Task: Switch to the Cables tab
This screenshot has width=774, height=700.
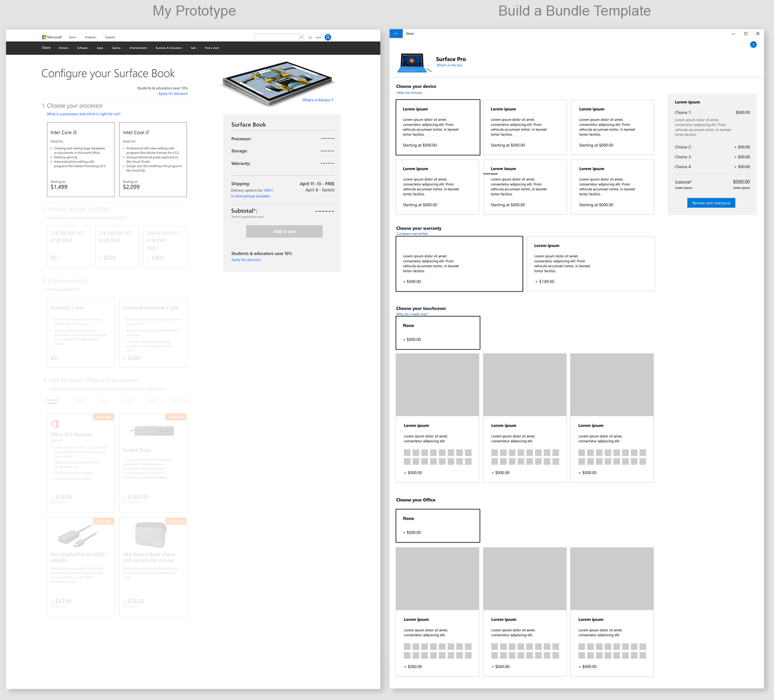Action: click(x=129, y=400)
